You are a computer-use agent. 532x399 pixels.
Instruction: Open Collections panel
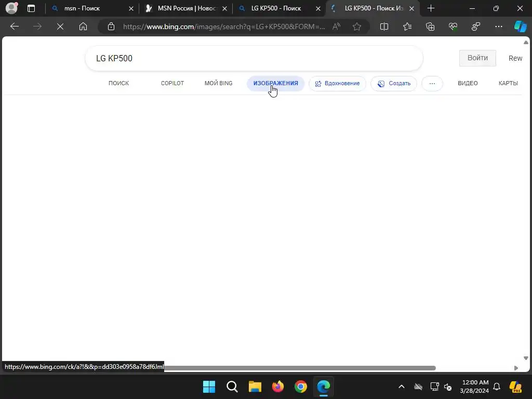coord(430,26)
